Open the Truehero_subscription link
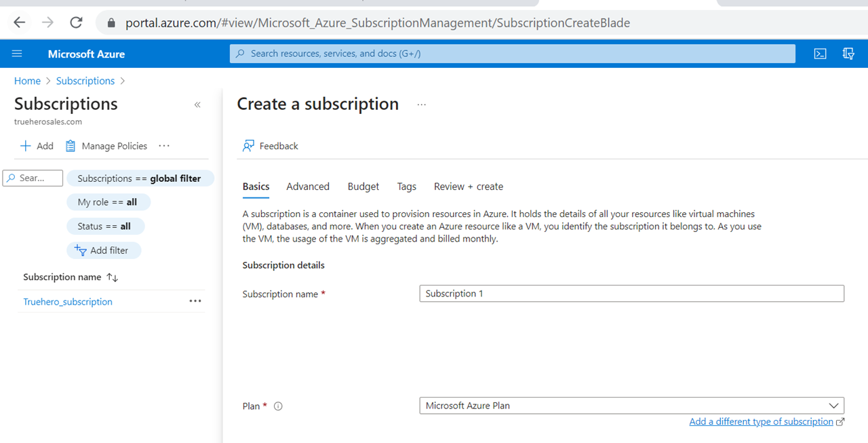868x443 pixels. [x=68, y=302]
